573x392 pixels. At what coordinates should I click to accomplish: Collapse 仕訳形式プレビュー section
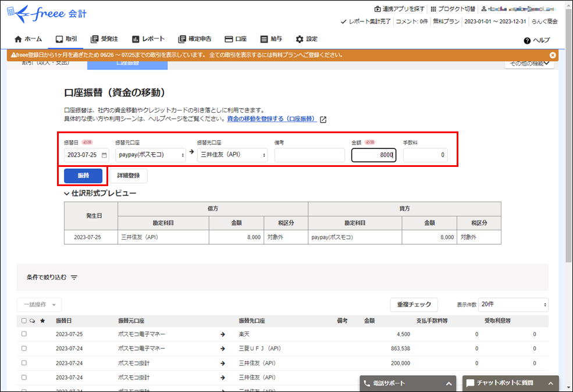(x=100, y=193)
